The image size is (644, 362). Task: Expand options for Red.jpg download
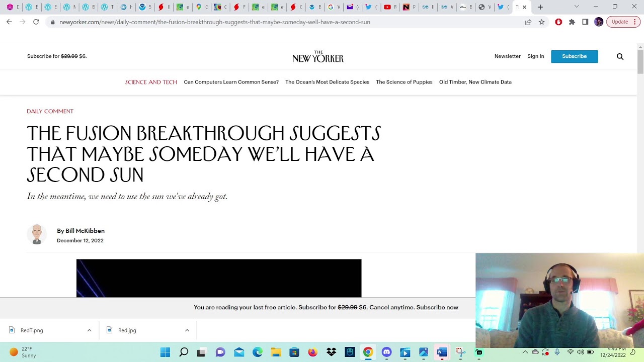(x=187, y=330)
